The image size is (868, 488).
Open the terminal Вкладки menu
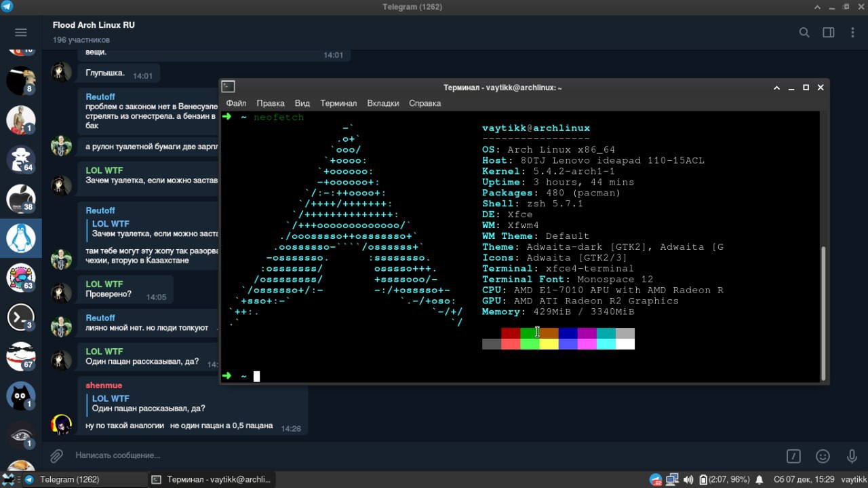click(383, 103)
